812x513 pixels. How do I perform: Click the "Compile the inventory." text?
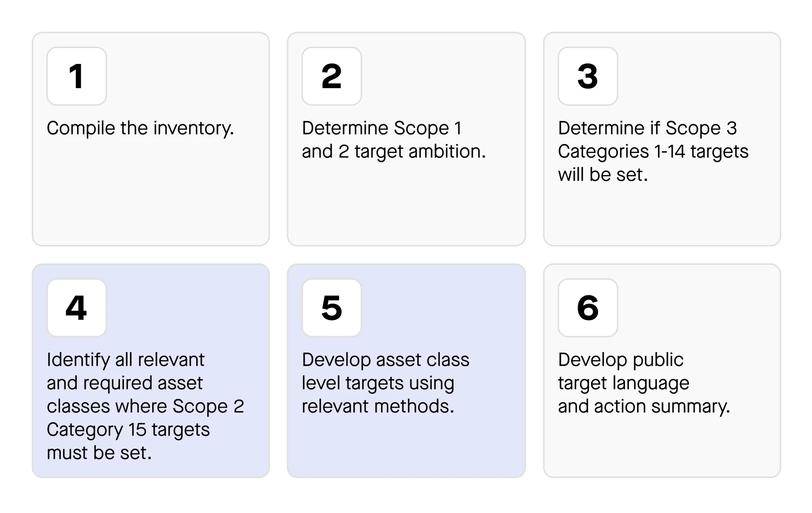[x=140, y=128]
